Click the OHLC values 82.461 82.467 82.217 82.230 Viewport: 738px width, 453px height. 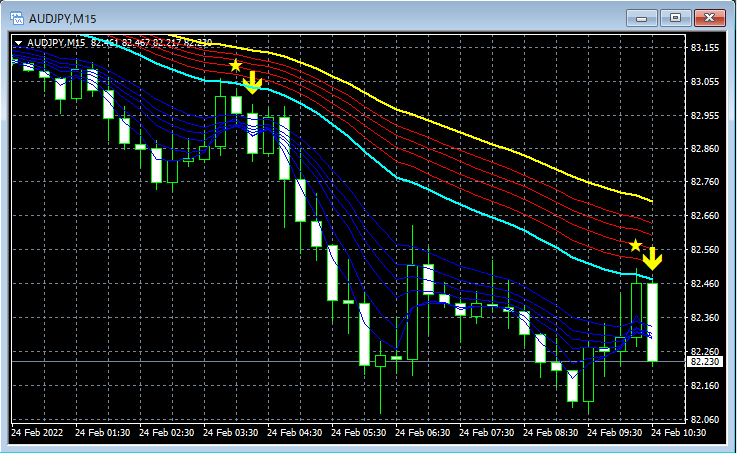[x=151, y=43]
